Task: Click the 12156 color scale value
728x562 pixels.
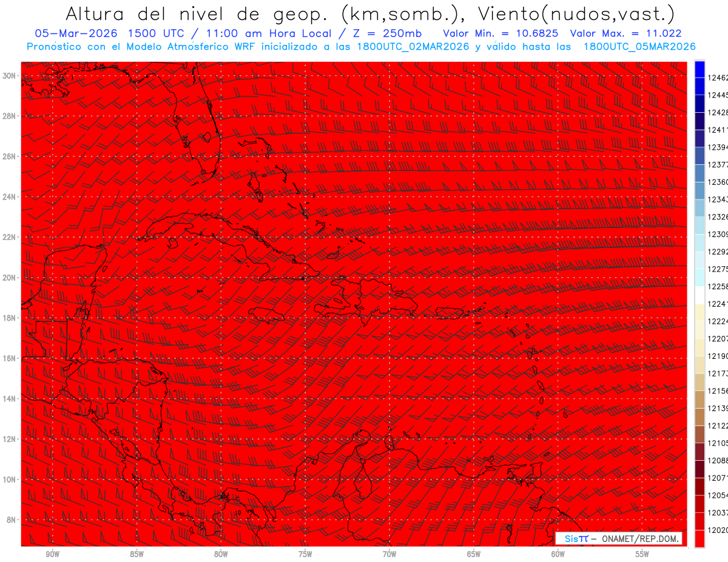Action: (x=718, y=391)
